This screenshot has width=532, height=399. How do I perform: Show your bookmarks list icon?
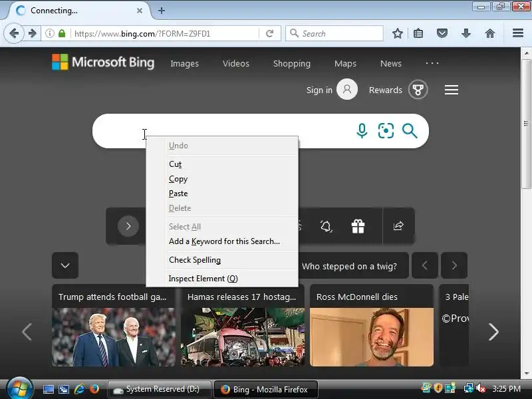[418, 33]
